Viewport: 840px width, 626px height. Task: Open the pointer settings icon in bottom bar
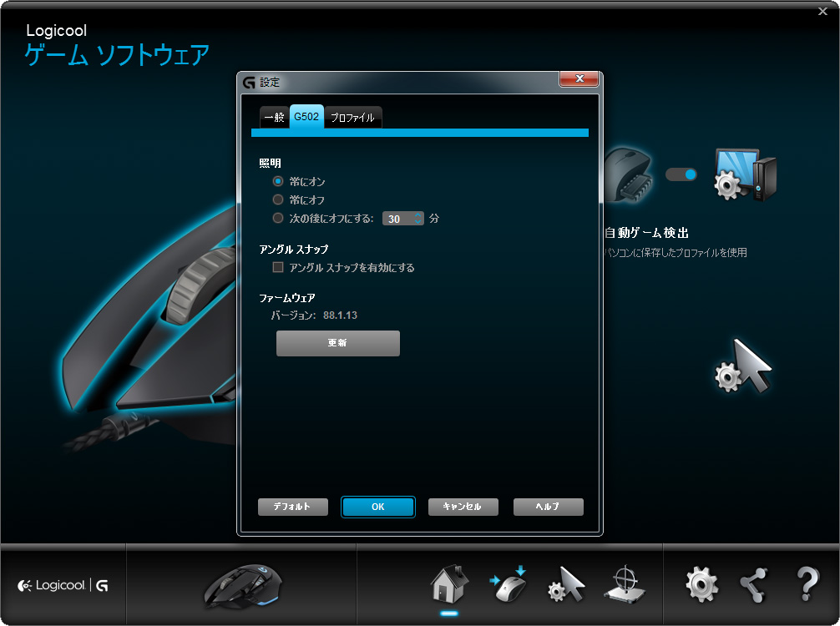click(x=566, y=585)
